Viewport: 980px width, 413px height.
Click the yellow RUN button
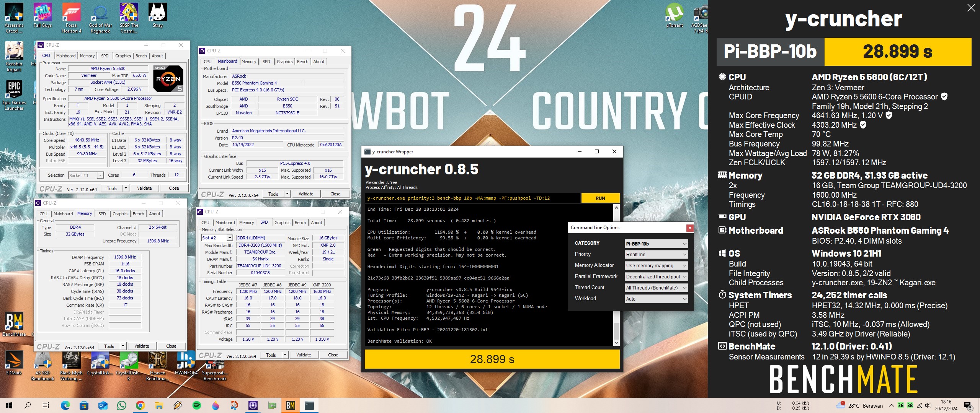tap(600, 198)
